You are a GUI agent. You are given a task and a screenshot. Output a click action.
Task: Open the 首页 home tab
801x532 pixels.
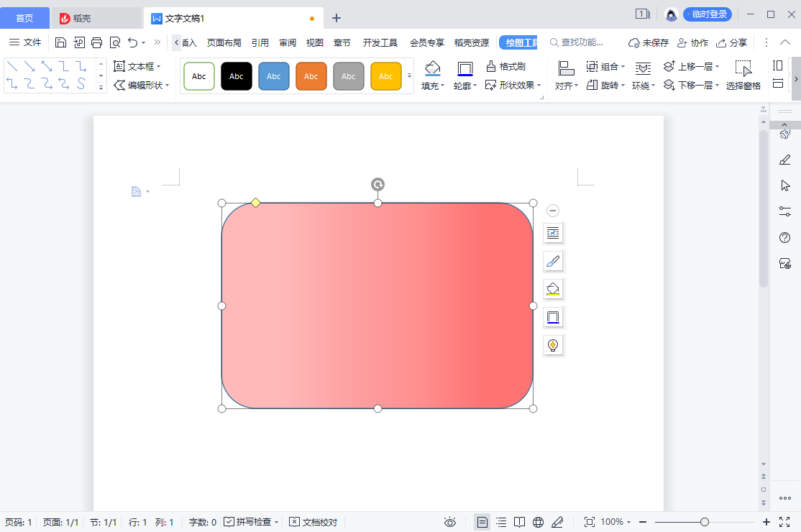point(24,19)
